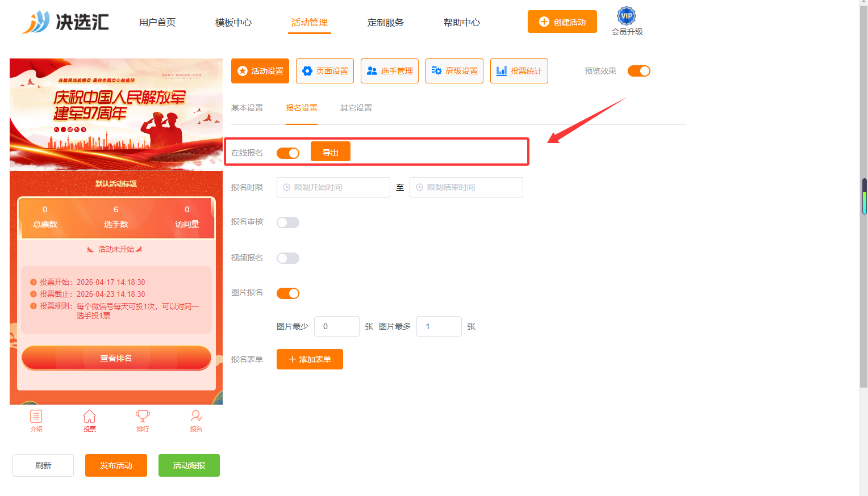Switch to the 报名设置 tab

click(302, 108)
